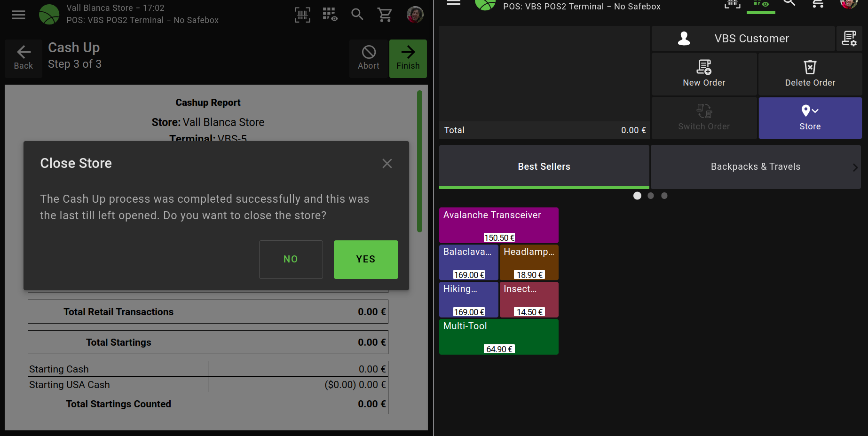The image size is (868, 436).
Task: Confirm closing store with YES
Action: point(365,259)
